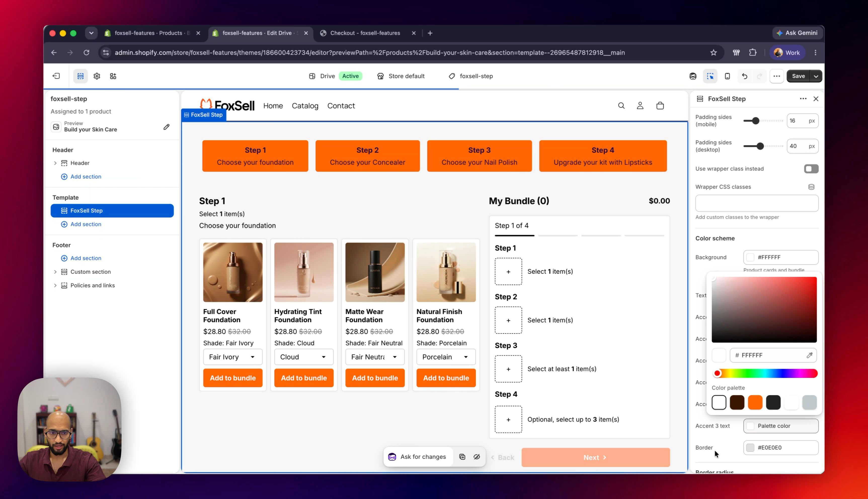868x499 pixels.
Task: Open the Chrome three-dot menu
Action: click(x=815, y=52)
